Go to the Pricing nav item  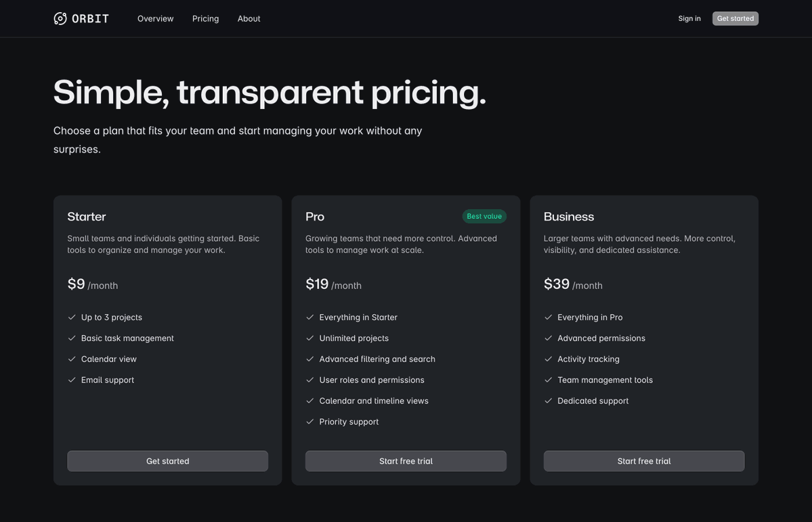(206, 19)
